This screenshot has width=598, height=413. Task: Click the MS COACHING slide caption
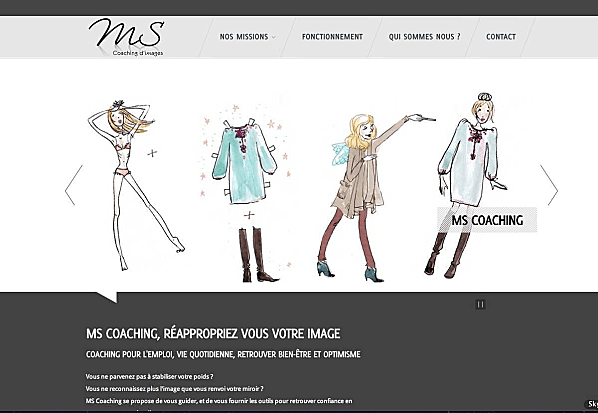pyautogui.click(x=487, y=220)
